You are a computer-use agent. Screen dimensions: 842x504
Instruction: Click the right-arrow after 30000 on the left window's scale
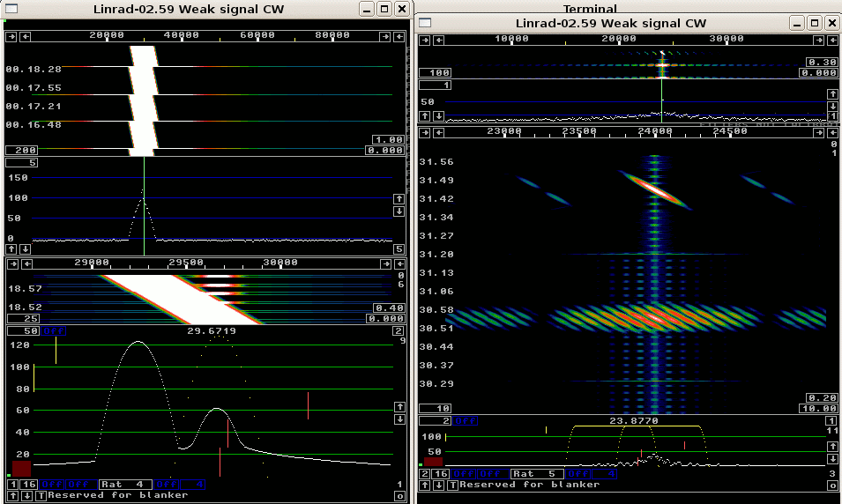386,263
